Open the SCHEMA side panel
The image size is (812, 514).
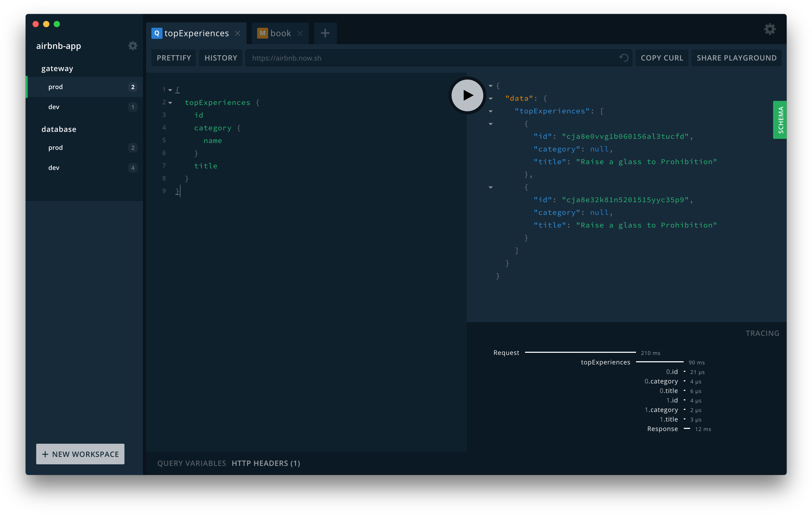click(780, 120)
